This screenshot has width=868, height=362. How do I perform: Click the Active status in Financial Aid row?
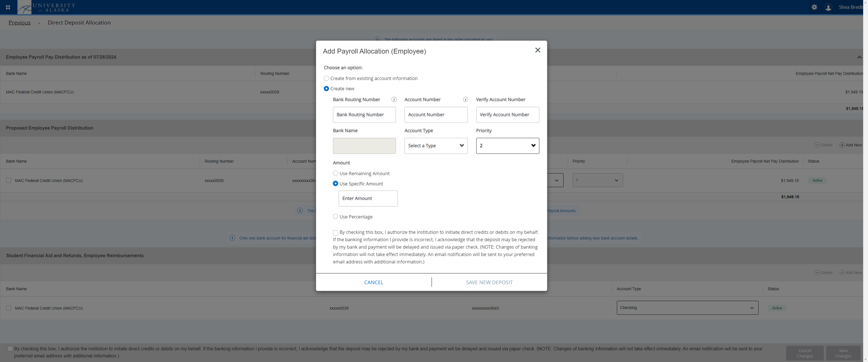click(777, 308)
